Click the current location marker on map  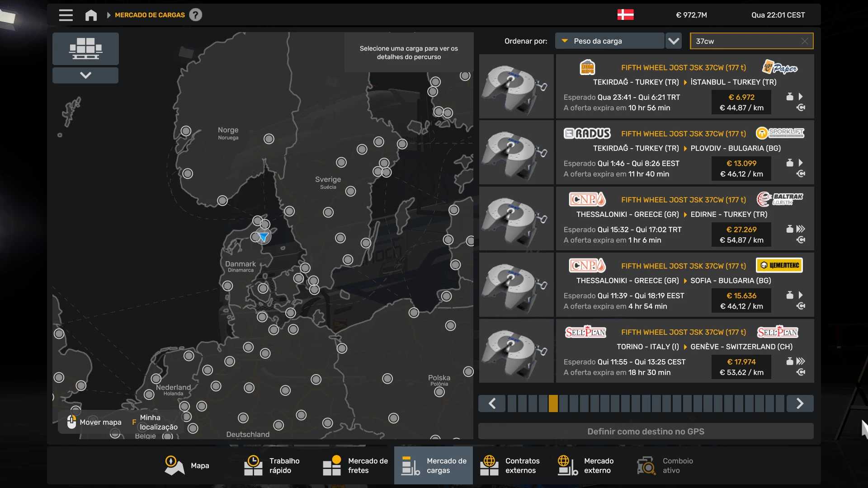point(263,236)
